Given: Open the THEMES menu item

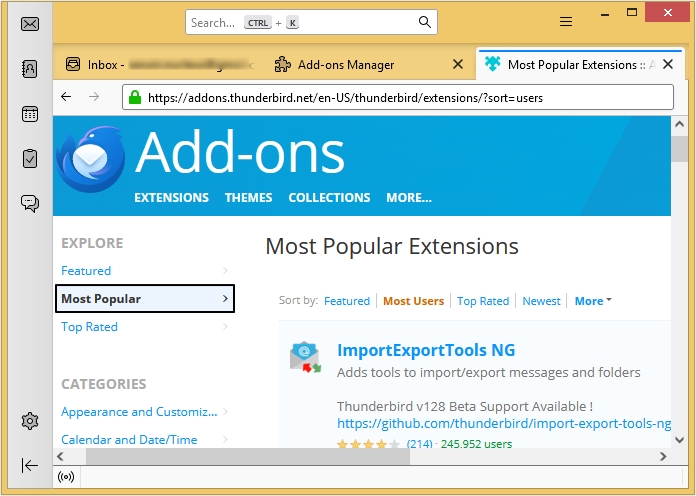Looking at the screenshot, I should [x=249, y=198].
